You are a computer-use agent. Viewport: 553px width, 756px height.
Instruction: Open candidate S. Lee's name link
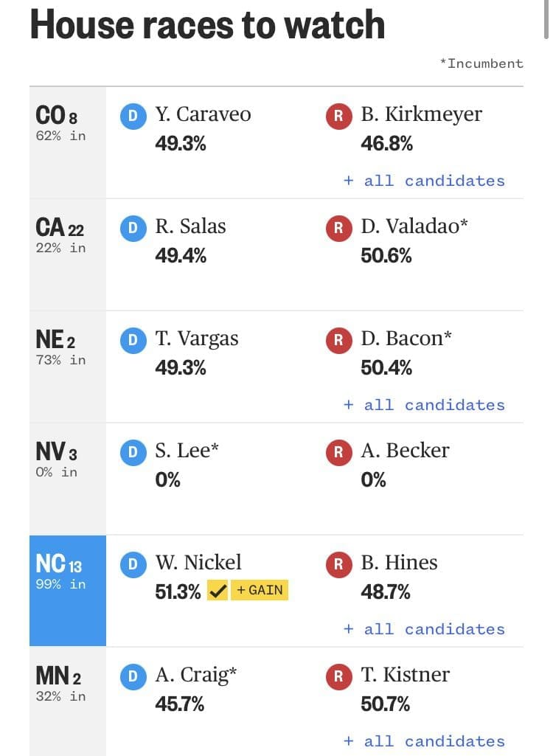(187, 451)
